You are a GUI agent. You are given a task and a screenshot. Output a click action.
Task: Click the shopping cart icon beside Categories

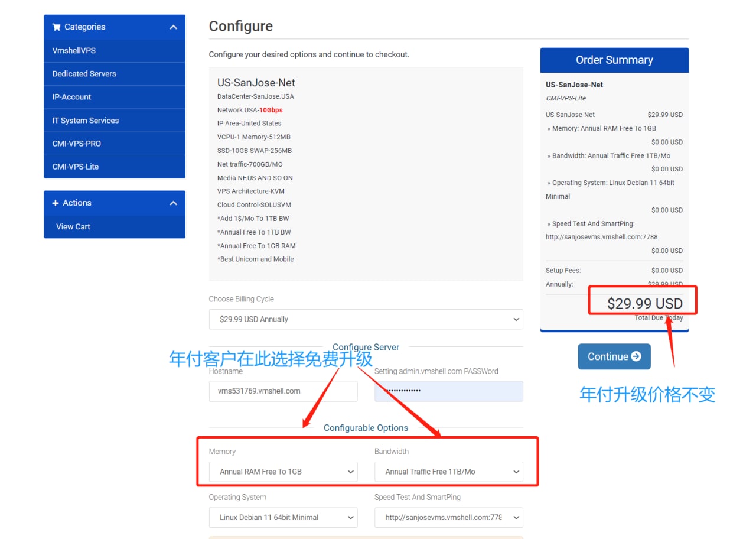[56, 27]
